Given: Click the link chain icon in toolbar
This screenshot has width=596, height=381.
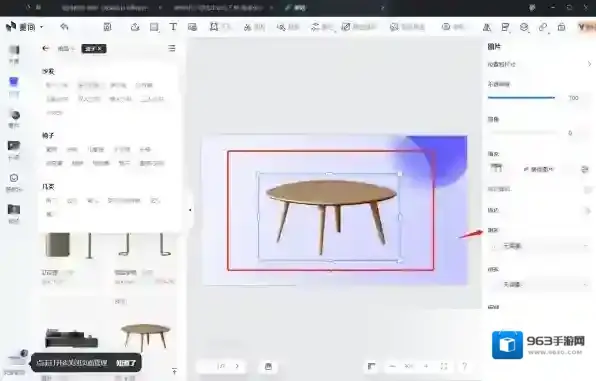Looking at the screenshot, I should (x=543, y=27).
